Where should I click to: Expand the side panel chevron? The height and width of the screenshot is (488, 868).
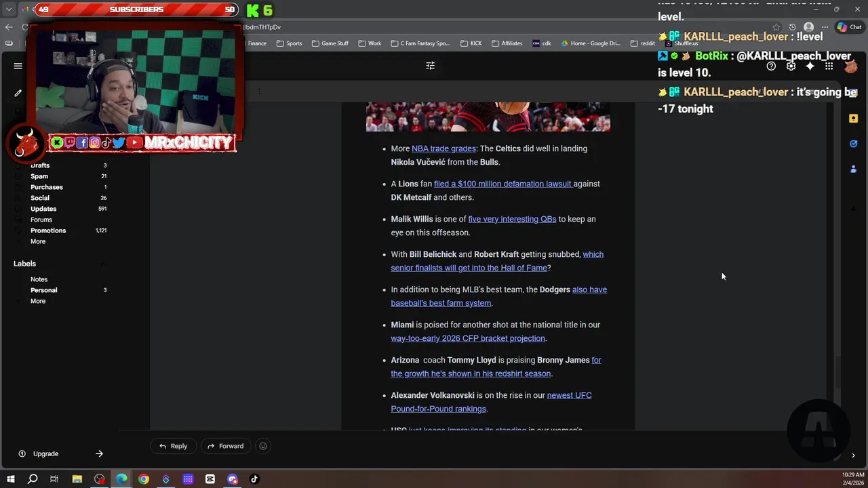pyautogui.click(x=853, y=455)
